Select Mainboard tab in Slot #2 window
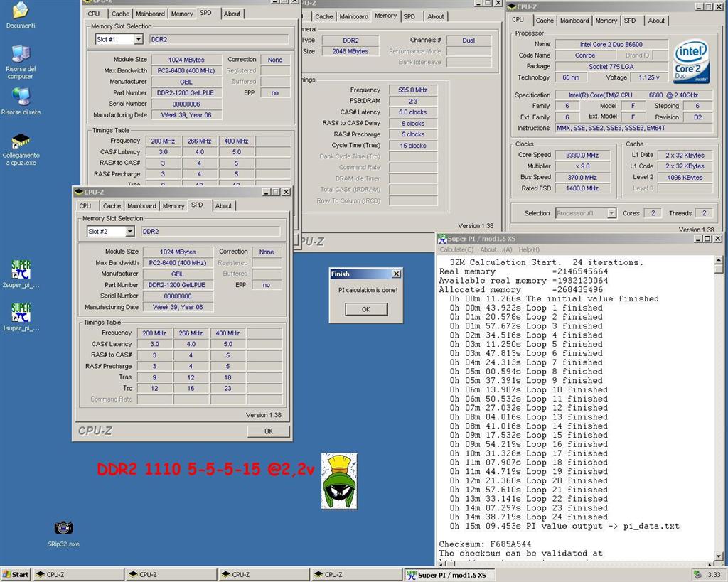728x582 pixels. click(141, 205)
